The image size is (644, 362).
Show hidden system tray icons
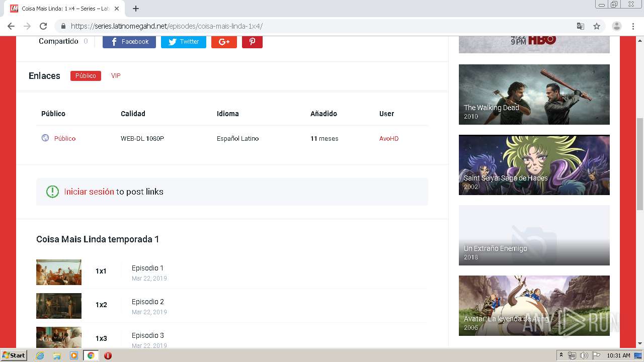point(561,355)
